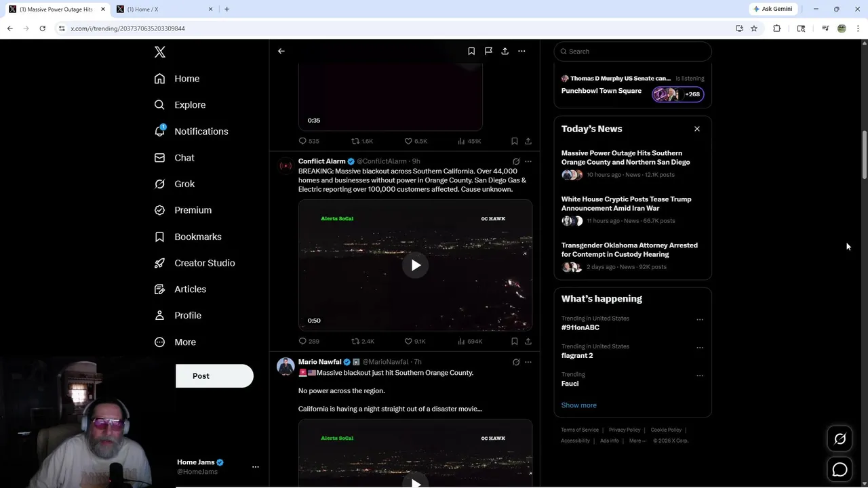Open Mario Nawfal post more options
This screenshot has width=868, height=488.
(528, 362)
